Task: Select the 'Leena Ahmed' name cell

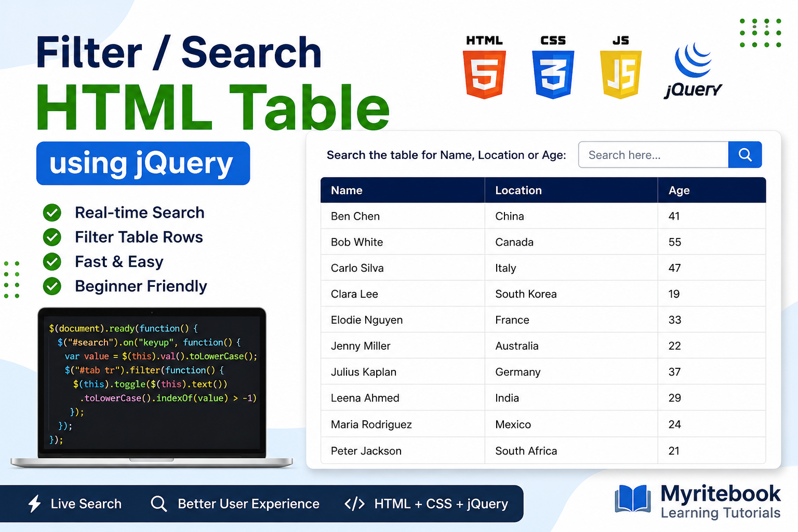Action: (403, 398)
